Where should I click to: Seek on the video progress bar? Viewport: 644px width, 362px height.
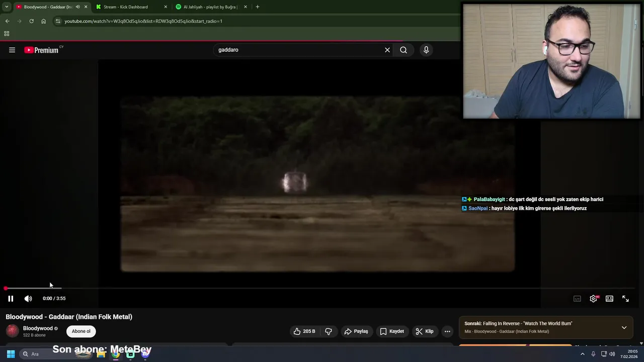319,288
